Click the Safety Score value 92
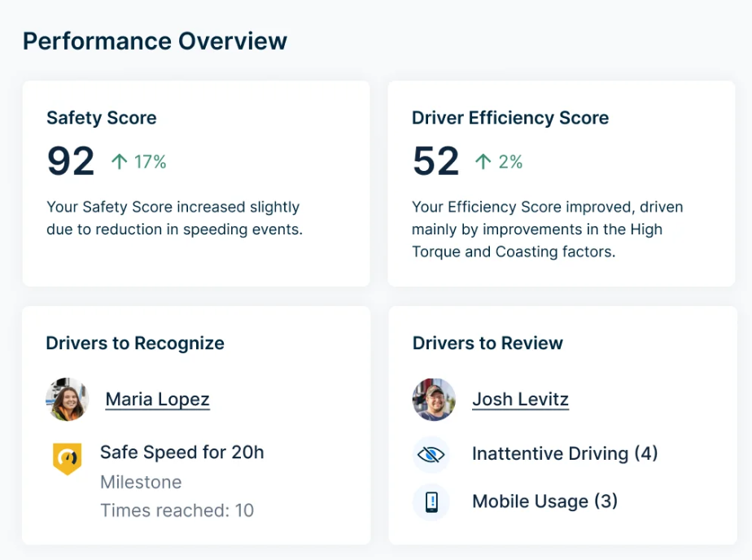 tap(71, 161)
